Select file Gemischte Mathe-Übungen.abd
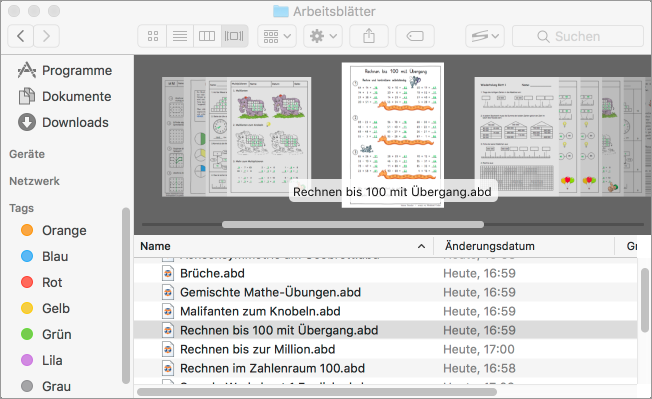652x399 pixels. pyautogui.click(x=385, y=292)
